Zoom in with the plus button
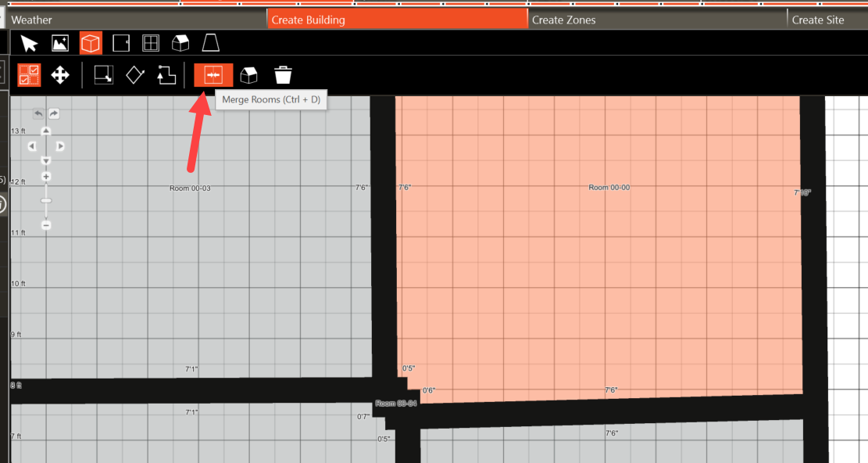 (46, 177)
